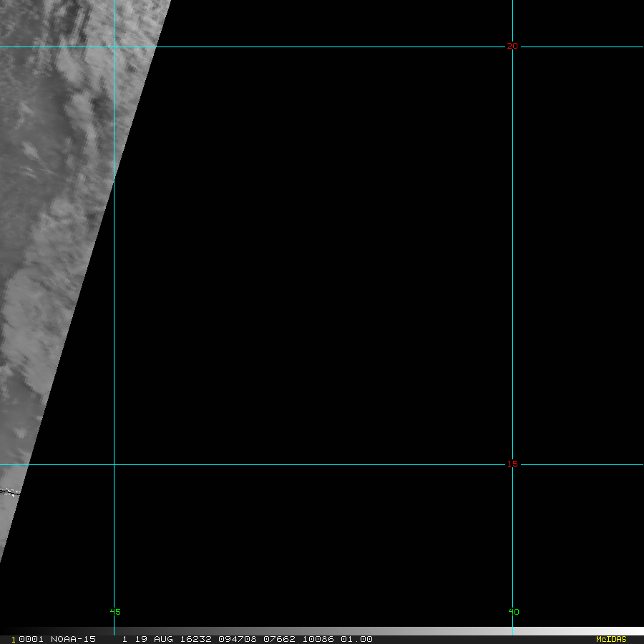644x644 pixels.
Task: Click the green 45 longitude label
Action: (115, 612)
